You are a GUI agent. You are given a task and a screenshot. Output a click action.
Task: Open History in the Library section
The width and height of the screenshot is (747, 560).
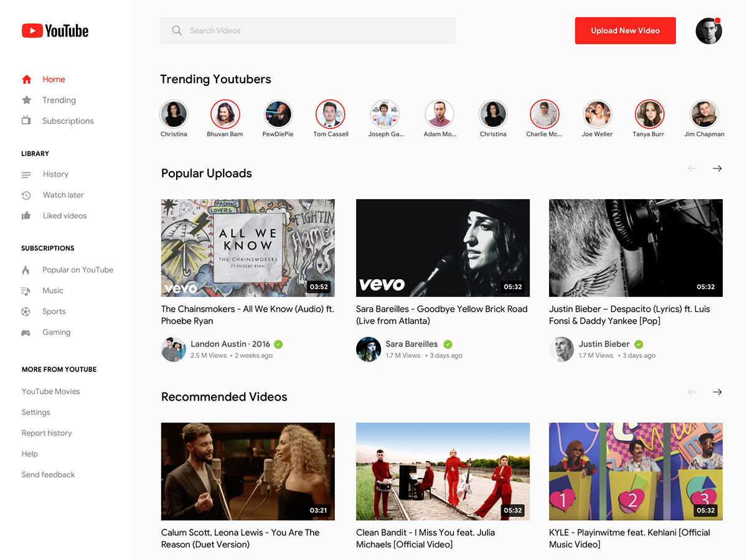(55, 174)
